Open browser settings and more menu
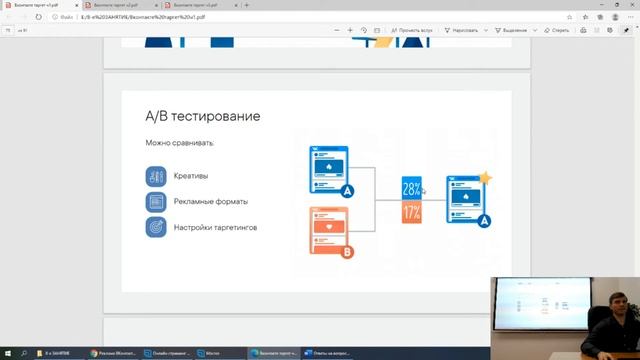The image size is (640, 360). tap(631, 17)
